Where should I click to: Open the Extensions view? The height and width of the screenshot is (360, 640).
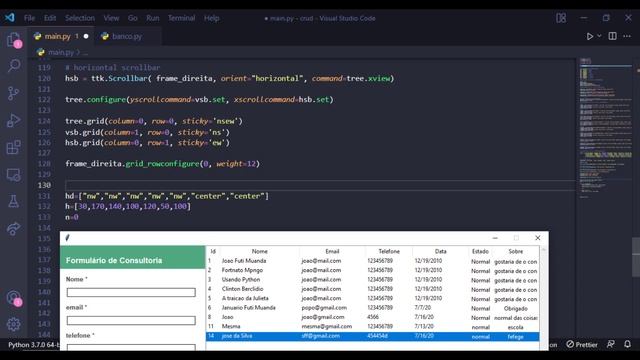click(x=13, y=147)
